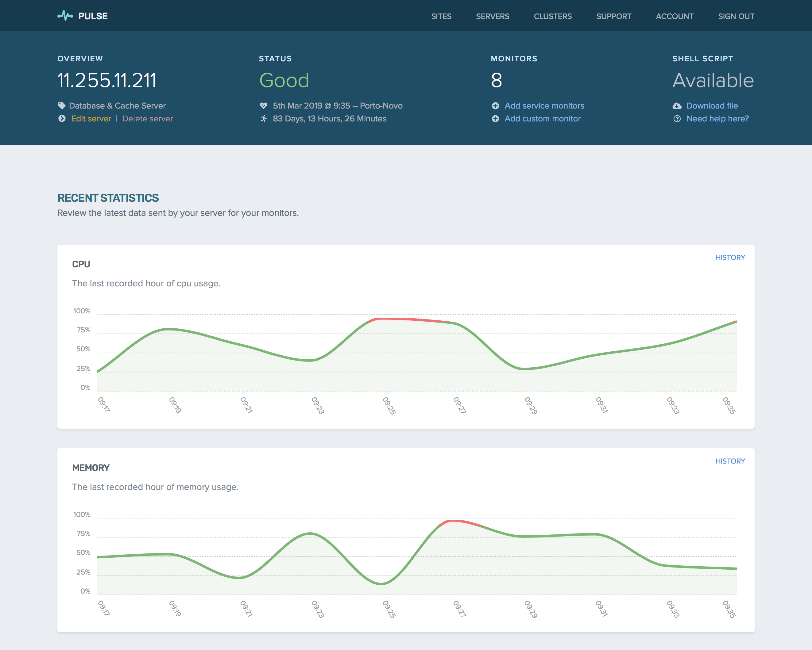Open CPU chart History link
This screenshot has width=812, height=650.
coord(730,258)
